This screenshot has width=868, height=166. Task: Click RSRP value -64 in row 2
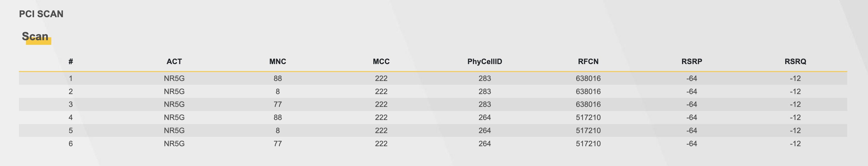pos(692,91)
